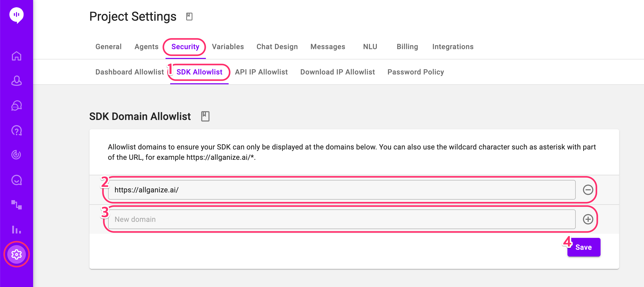Go to the Integrations tab

tap(453, 47)
